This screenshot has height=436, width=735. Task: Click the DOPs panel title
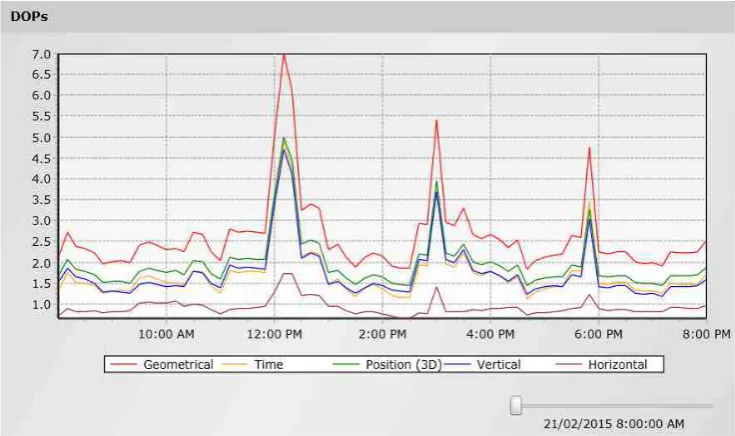coord(29,17)
